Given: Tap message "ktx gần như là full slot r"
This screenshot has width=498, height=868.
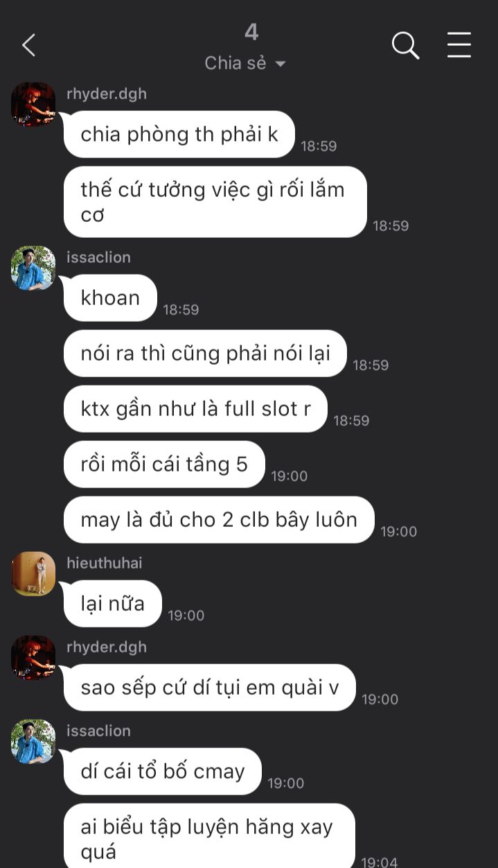Looking at the screenshot, I should (x=195, y=409).
